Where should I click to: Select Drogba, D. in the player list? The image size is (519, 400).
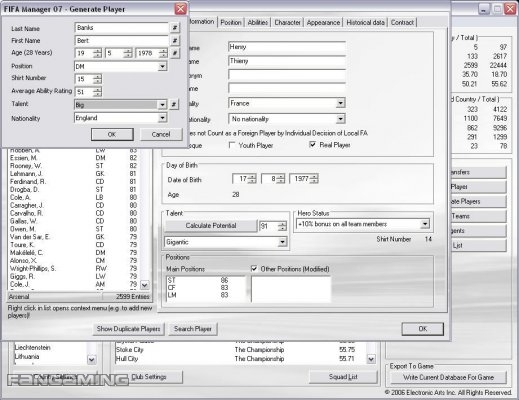[74, 190]
